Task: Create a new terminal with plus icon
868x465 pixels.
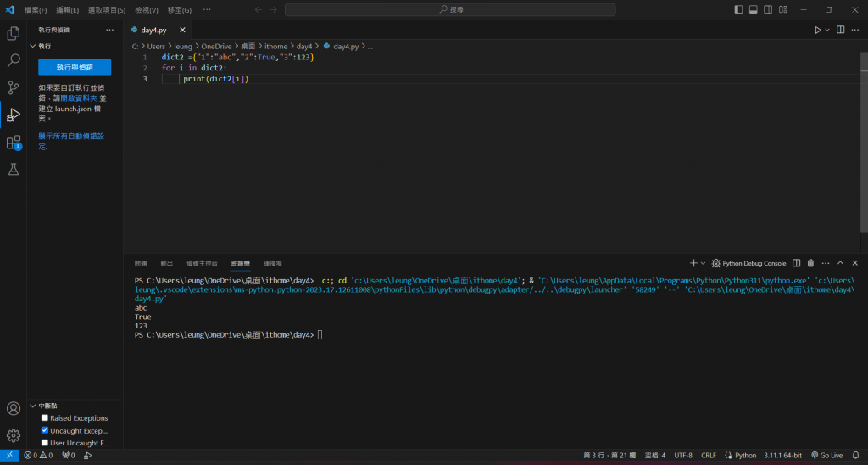Action: [693, 263]
